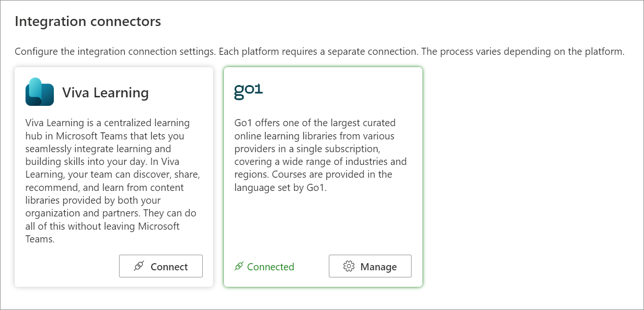Image resolution: width=644 pixels, height=310 pixels.
Task: Select the Go1 connector card
Action: 323,177
